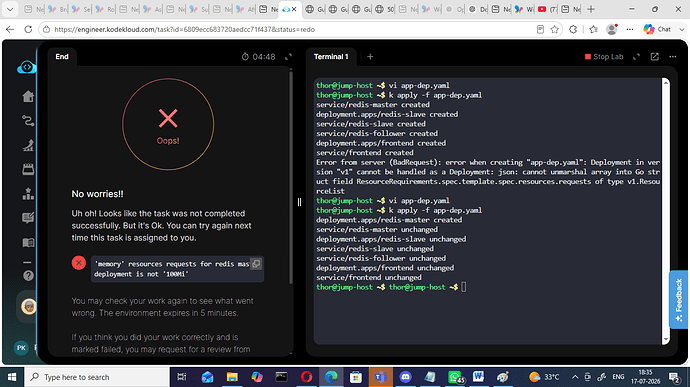This screenshot has width=690, height=387.
Task: Select the End tab in task panel
Action: pyautogui.click(x=62, y=57)
